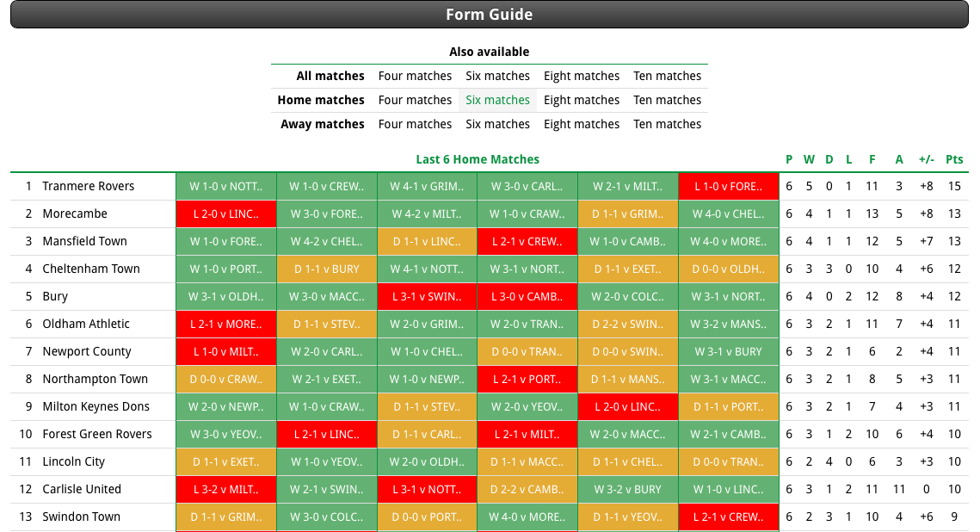This screenshot has width=980, height=532.
Task: Click the Tranmere Rovers team name
Action: tap(88, 186)
